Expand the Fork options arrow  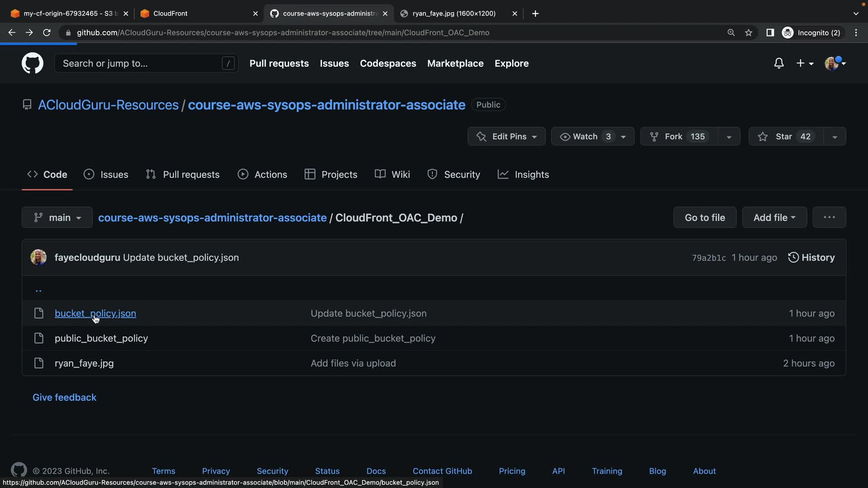pyautogui.click(x=729, y=136)
